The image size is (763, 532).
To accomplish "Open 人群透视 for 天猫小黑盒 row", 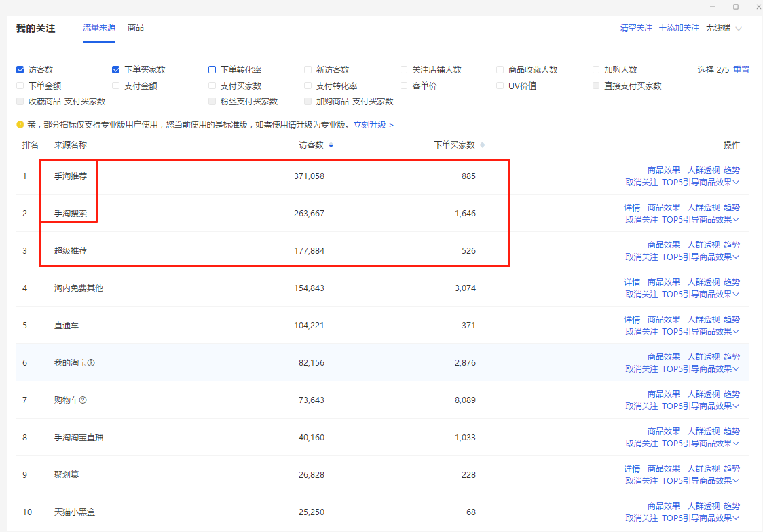I will coord(703,506).
